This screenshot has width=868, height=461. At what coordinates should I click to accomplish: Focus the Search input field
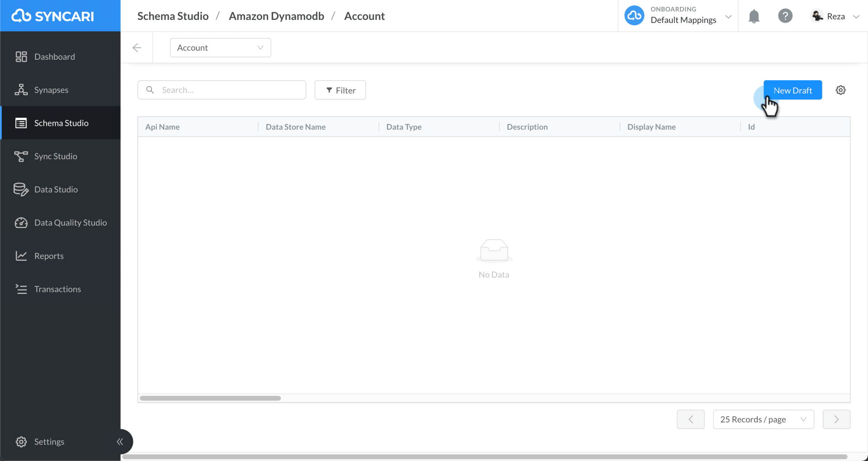pos(222,90)
